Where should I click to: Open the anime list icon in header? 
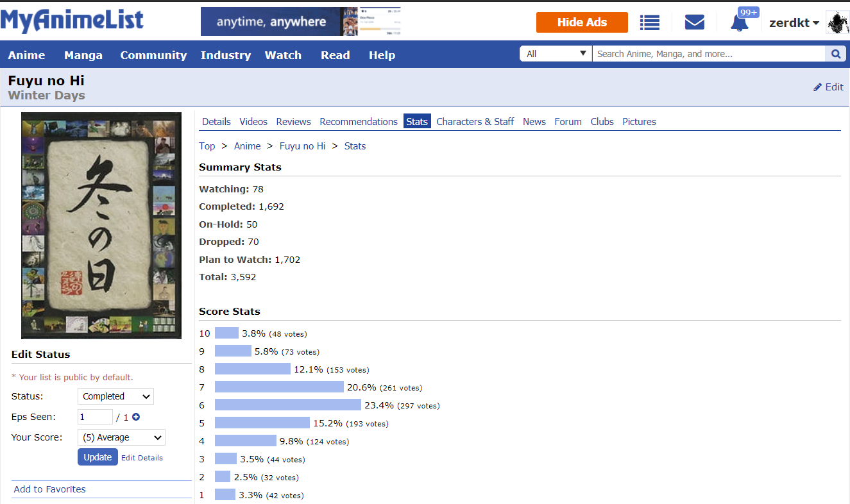click(650, 22)
